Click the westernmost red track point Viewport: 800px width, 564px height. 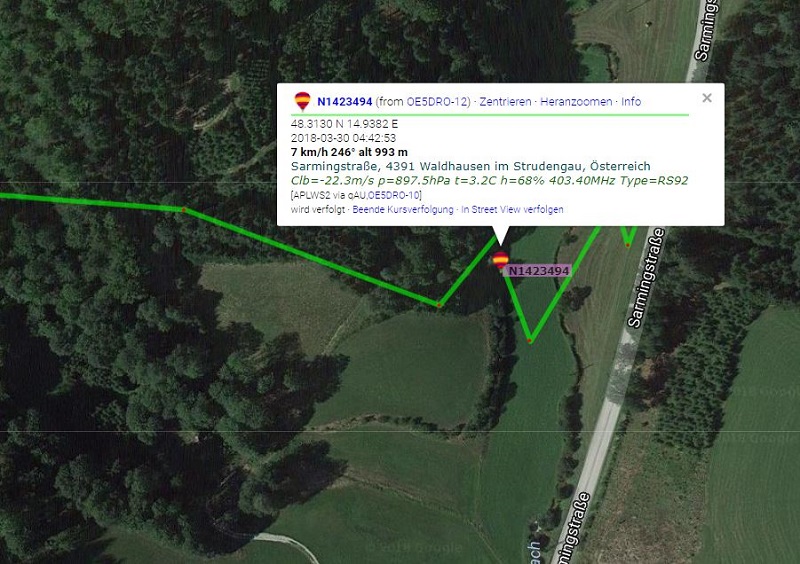(x=184, y=209)
